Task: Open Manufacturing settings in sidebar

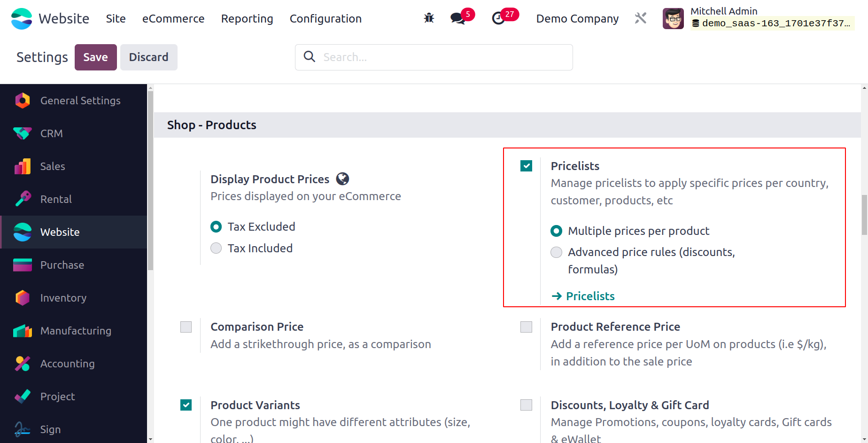Action: pyautogui.click(x=76, y=331)
